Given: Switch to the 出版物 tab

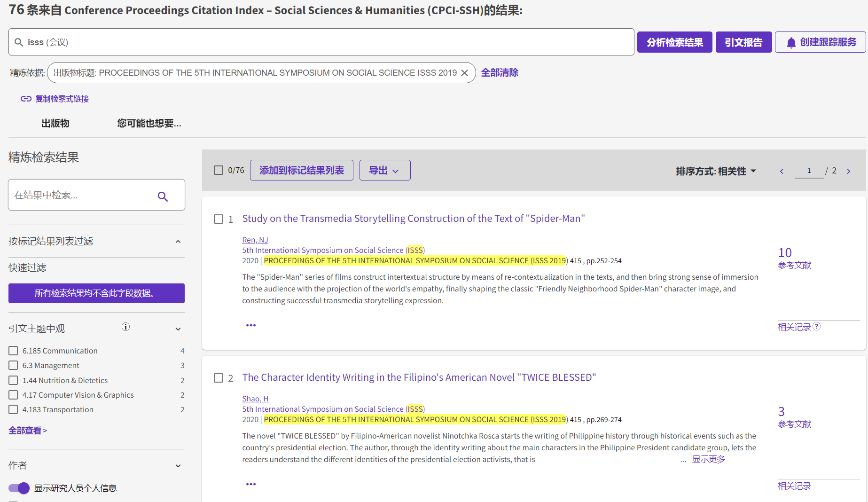Looking at the screenshot, I should (55, 123).
